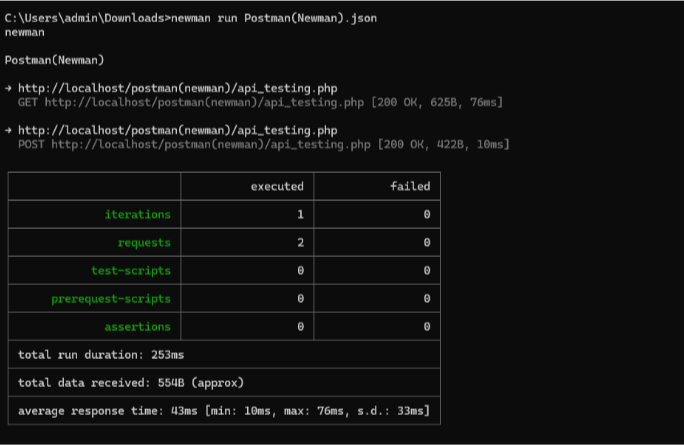
Task: Click the executed count for requests
Action: coord(300,242)
